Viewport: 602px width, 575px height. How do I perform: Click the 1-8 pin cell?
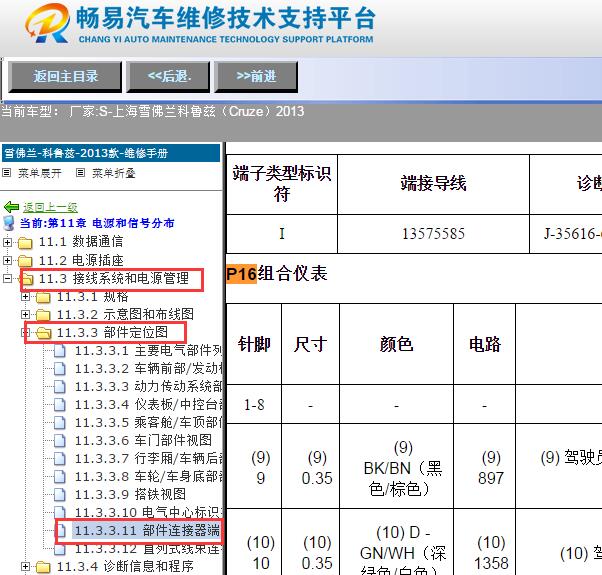tap(254, 405)
